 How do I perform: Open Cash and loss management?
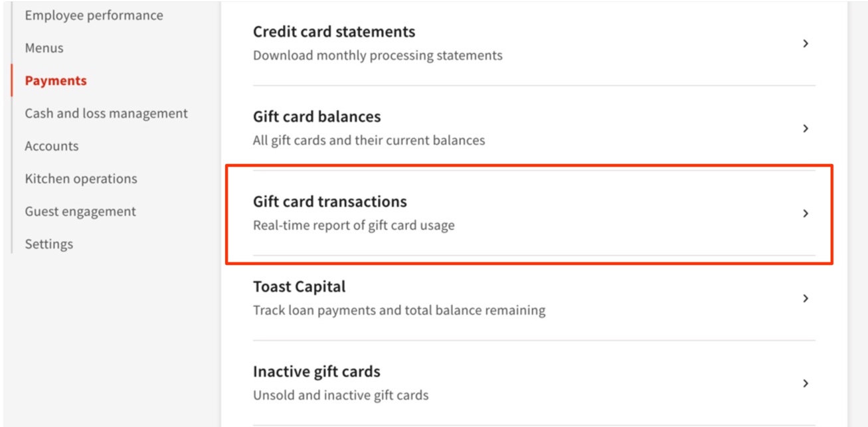pos(106,113)
